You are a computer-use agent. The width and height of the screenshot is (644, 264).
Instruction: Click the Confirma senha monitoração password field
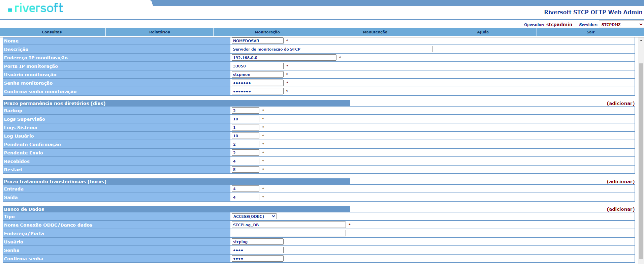(x=258, y=91)
